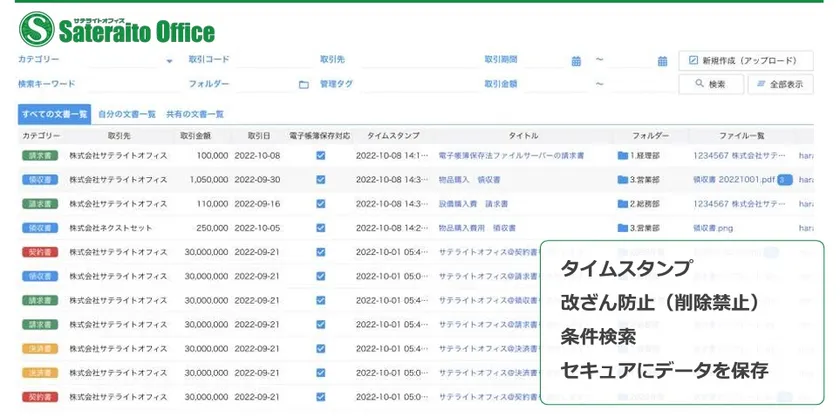The image size is (840, 418).
Task: Switch to the 共有の文書一覧 tab
Action: (x=195, y=114)
